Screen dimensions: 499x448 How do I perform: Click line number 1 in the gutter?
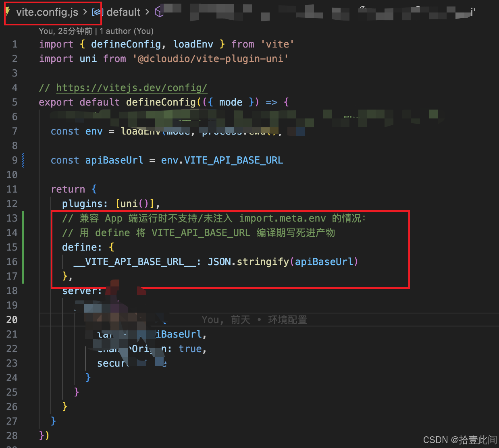tap(15, 44)
